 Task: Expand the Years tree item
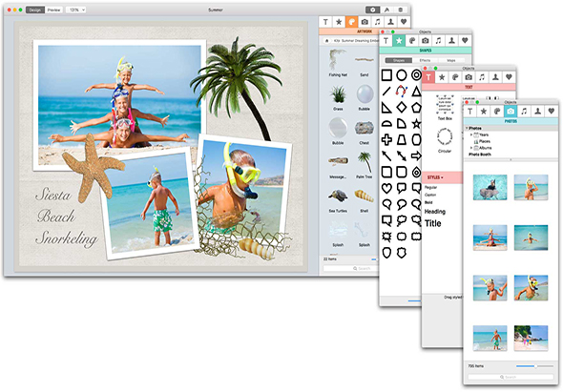pyautogui.click(x=471, y=134)
